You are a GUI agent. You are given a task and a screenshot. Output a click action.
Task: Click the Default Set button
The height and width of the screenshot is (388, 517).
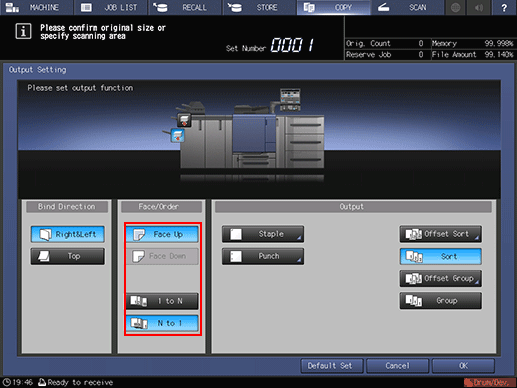(x=332, y=366)
